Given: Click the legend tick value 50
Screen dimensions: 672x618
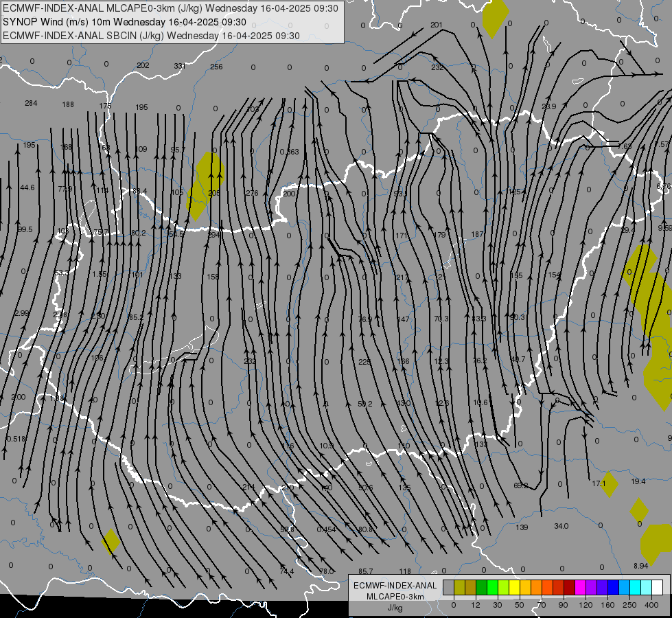Looking at the screenshot, I should tap(520, 605).
